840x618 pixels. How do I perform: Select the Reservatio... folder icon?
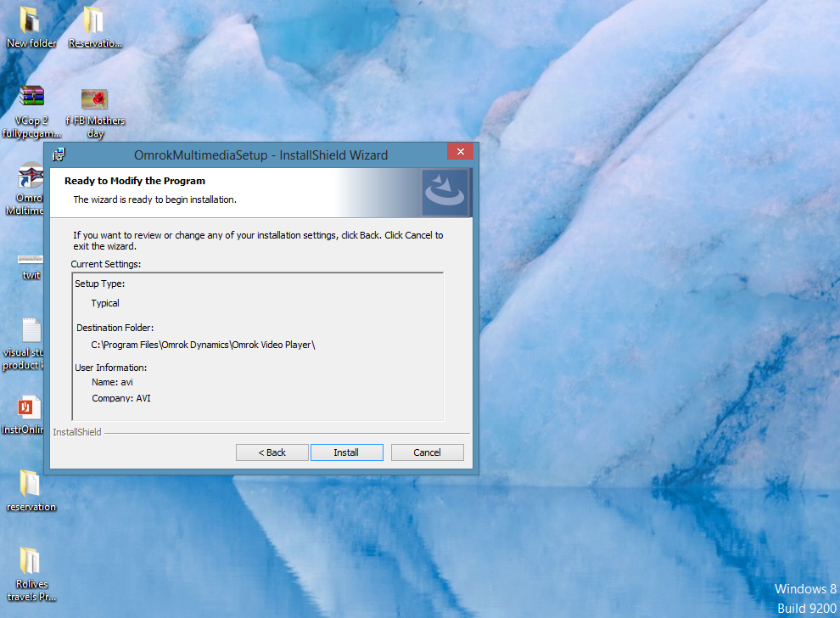click(95, 27)
